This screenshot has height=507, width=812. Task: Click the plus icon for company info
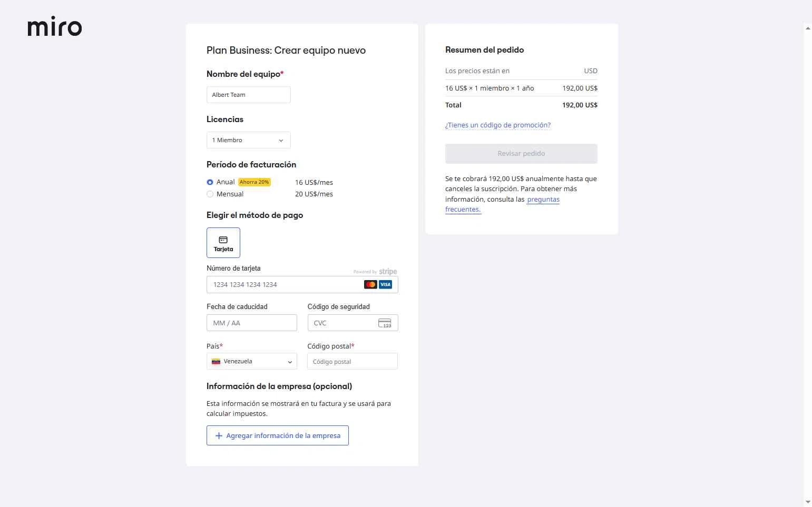point(219,436)
